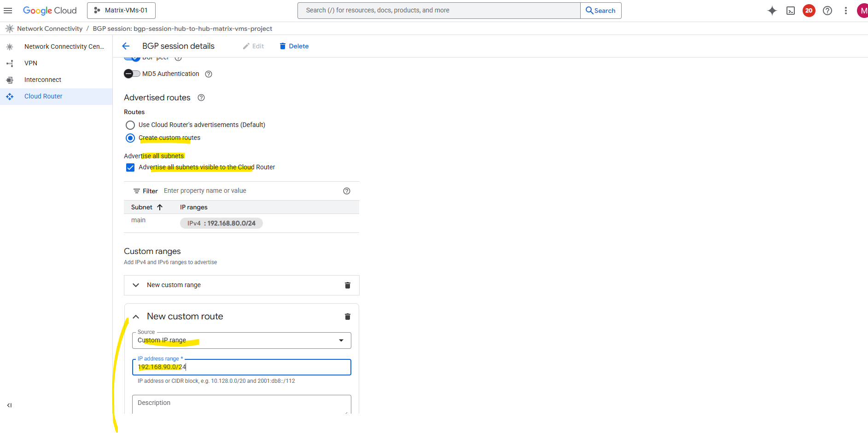This screenshot has width=868, height=433.
Task: Toggle the BGP peer switch
Action: click(x=132, y=58)
